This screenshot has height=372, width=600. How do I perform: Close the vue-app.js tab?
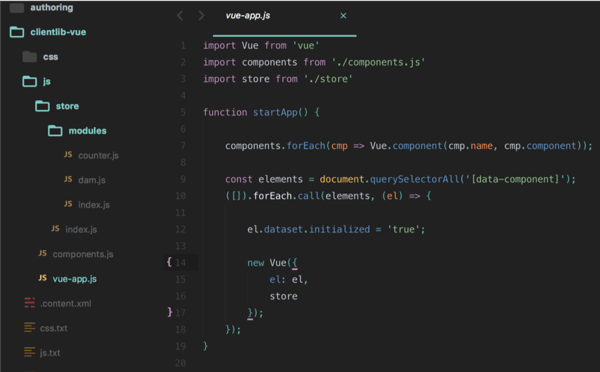(343, 16)
